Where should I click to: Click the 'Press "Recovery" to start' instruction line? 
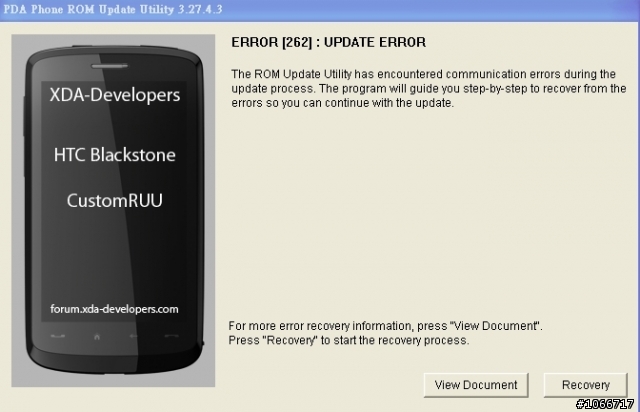point(349,340)
